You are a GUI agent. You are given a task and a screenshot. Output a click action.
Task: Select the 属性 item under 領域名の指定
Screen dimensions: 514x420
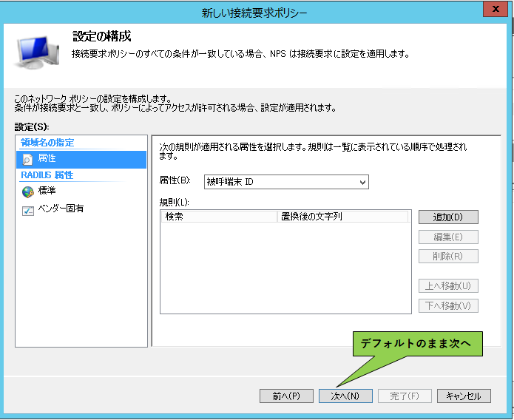pyautogui.click(x=81, y=159)
